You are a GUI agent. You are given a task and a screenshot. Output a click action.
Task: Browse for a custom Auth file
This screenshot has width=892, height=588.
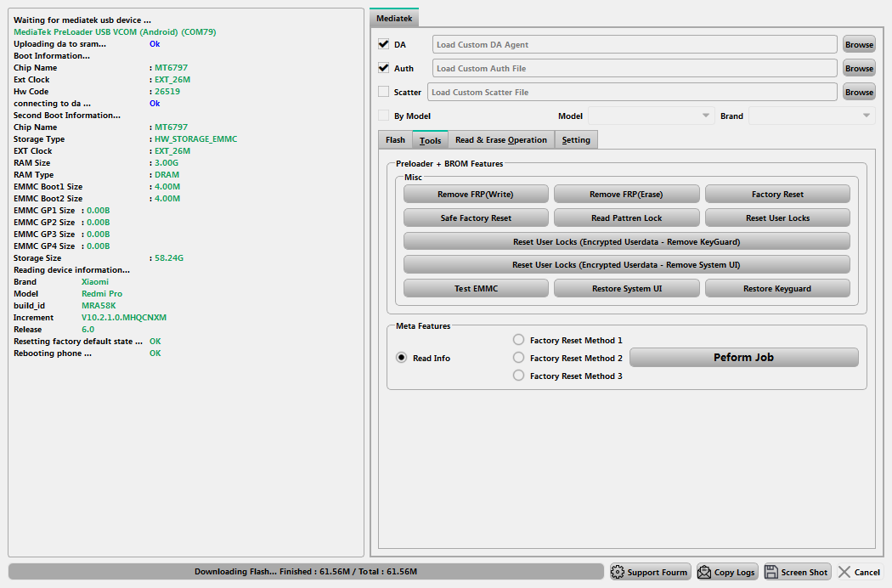pos(859,68)
